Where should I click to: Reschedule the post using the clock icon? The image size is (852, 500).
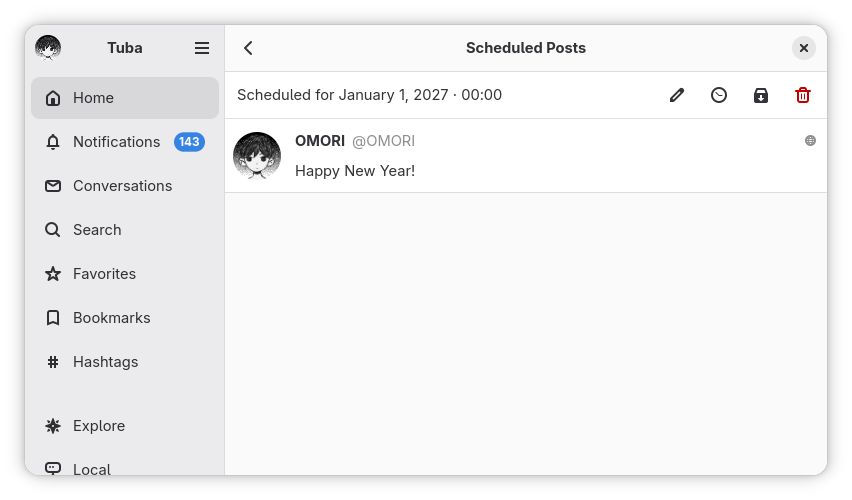718,95
